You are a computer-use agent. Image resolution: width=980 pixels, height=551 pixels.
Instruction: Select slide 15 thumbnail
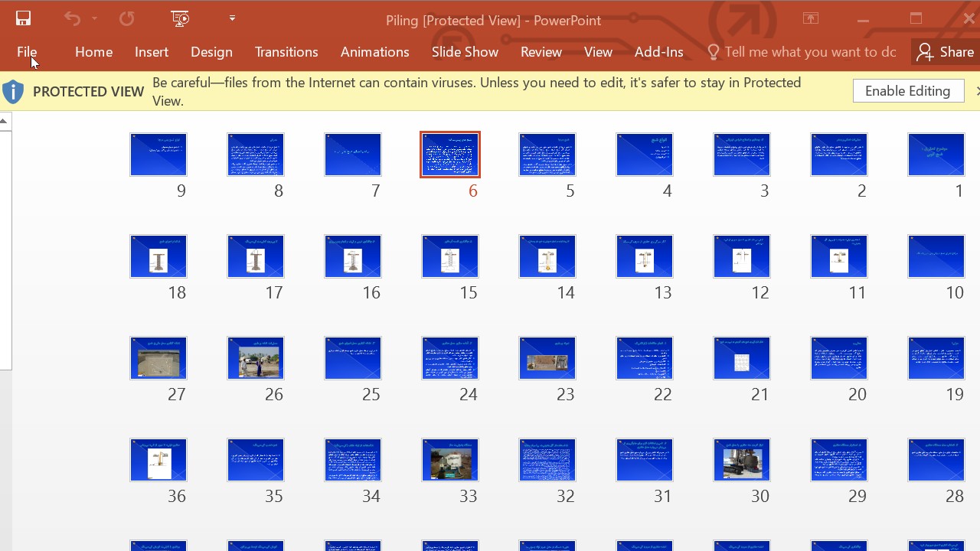click(x=450, y=256)
